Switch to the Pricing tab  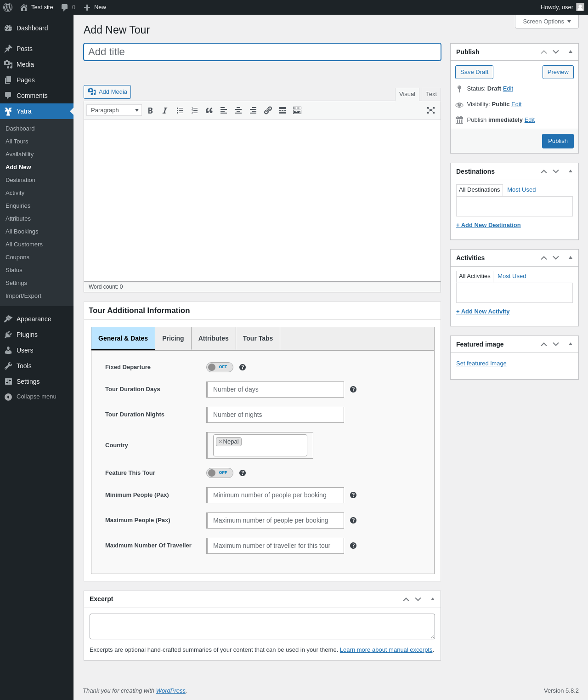coord(173,338)
